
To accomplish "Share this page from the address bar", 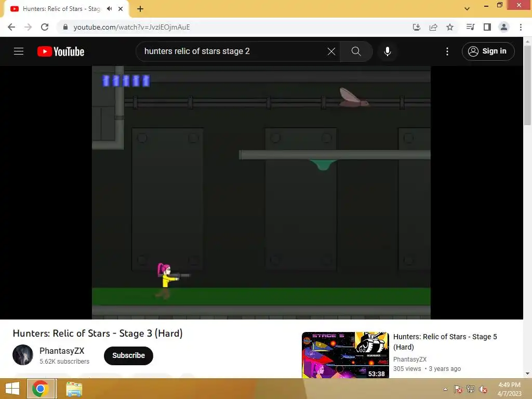I will point(433,27).
